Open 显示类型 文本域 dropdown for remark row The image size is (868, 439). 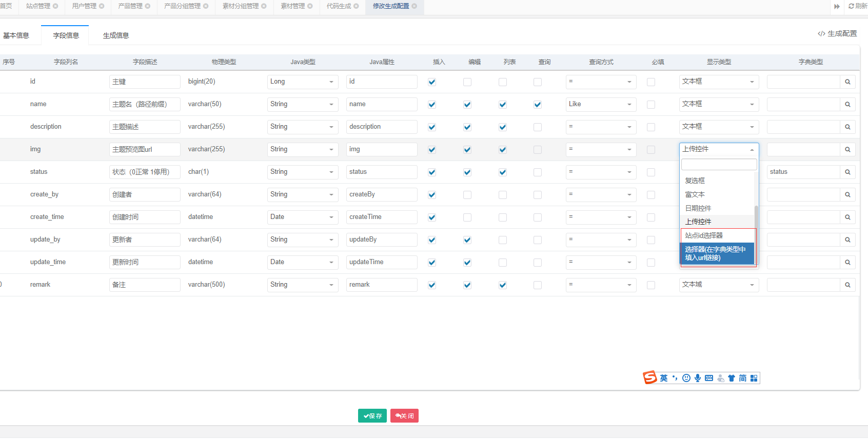(x=719, y=285)
